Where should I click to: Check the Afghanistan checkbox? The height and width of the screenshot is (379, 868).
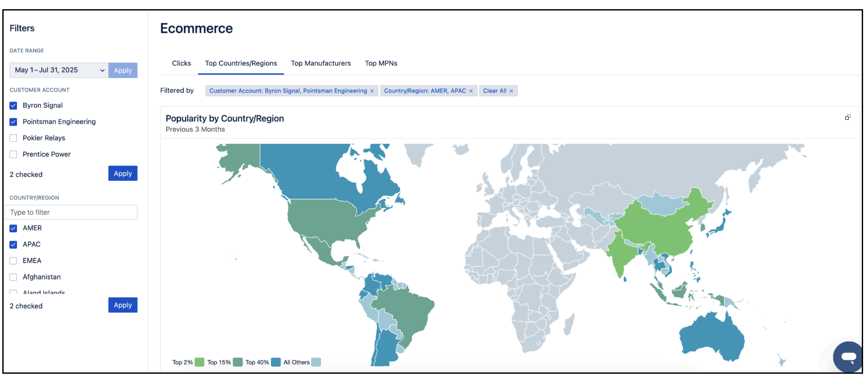point(13,277)
